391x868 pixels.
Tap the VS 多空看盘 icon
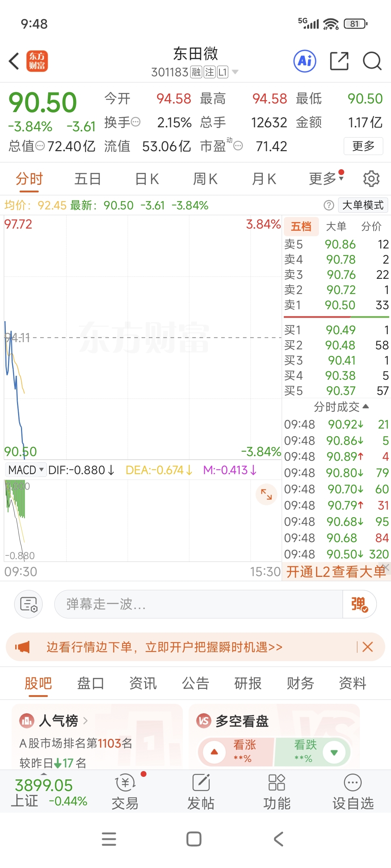tap(204, 721)
